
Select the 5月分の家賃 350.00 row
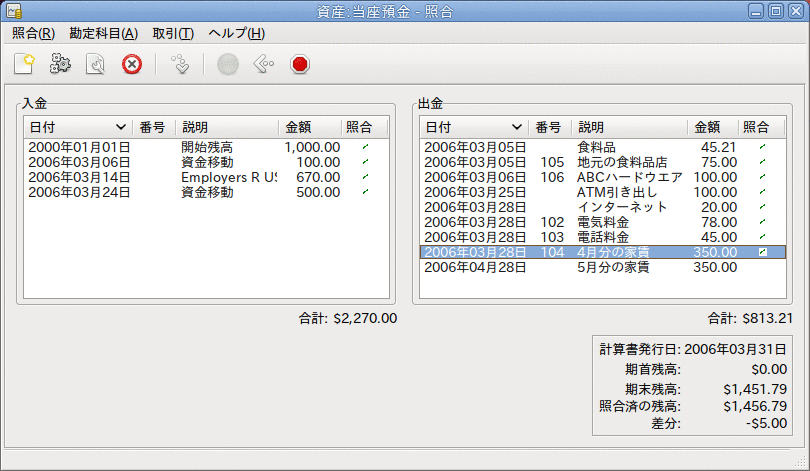(x=603, y=267)
